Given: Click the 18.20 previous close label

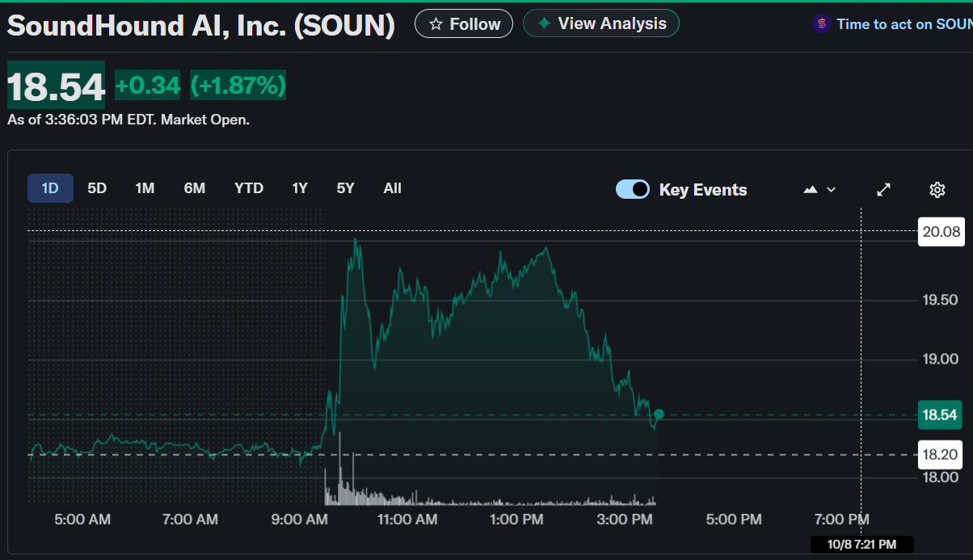Looking at the screenshot, I should pyautogui.click(x=940, y=455).
